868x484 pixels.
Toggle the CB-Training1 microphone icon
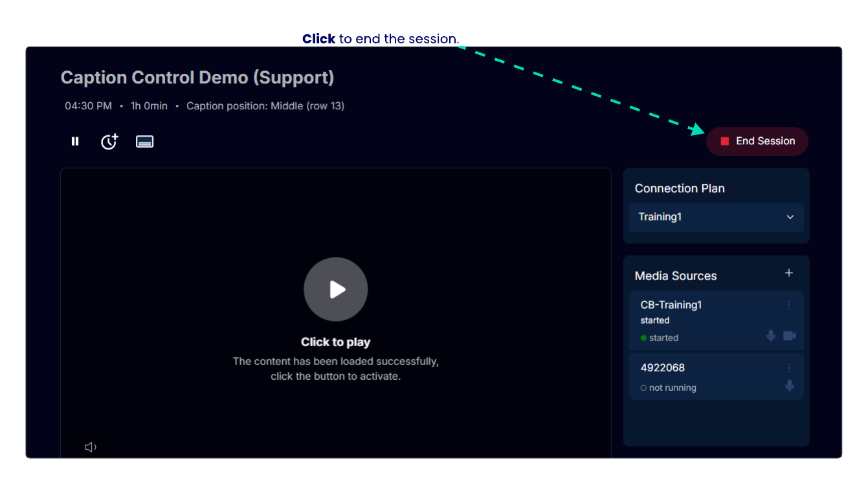(770, 336)
